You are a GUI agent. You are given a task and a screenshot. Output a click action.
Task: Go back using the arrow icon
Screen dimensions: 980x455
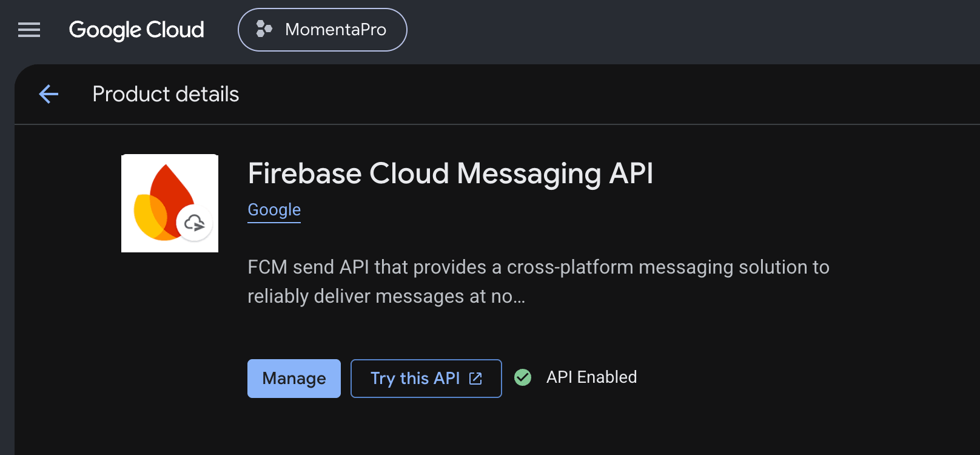(49, 94)
